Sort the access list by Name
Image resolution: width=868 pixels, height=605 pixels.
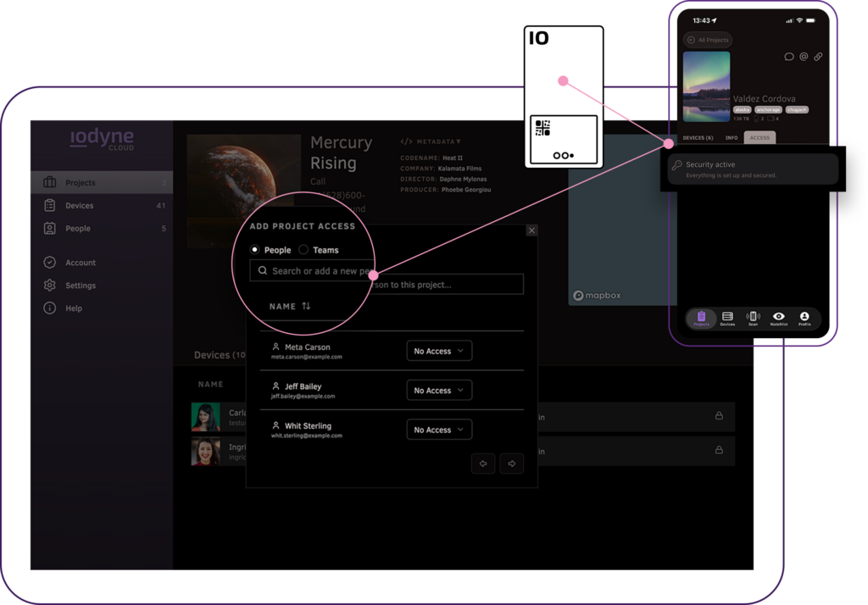[x=290, y=306]
